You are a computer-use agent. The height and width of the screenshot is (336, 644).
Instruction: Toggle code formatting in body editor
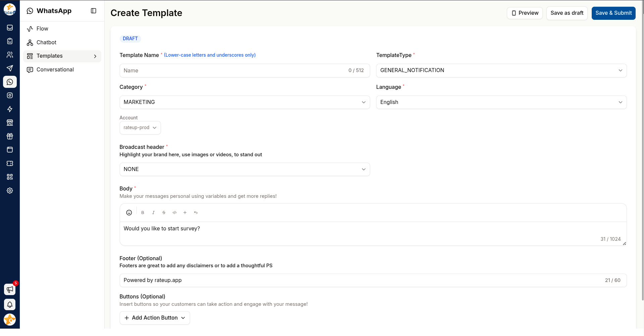coord(175,213)
